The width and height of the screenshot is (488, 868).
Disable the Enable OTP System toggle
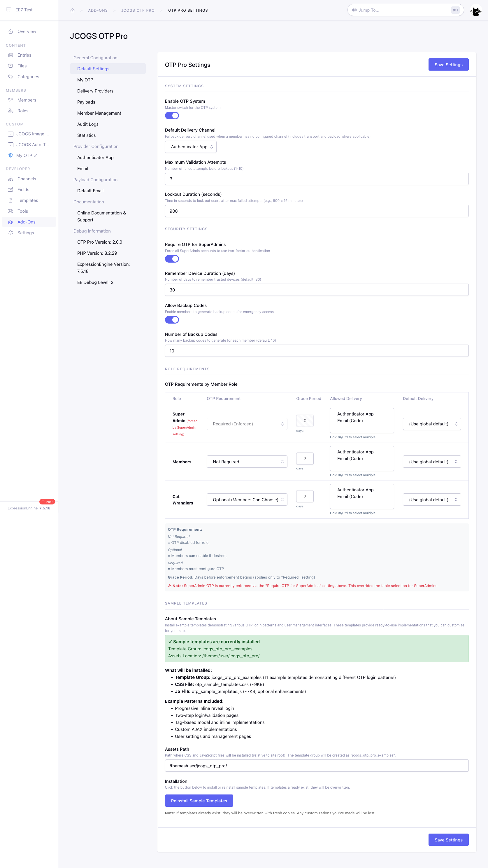(172, 116)
